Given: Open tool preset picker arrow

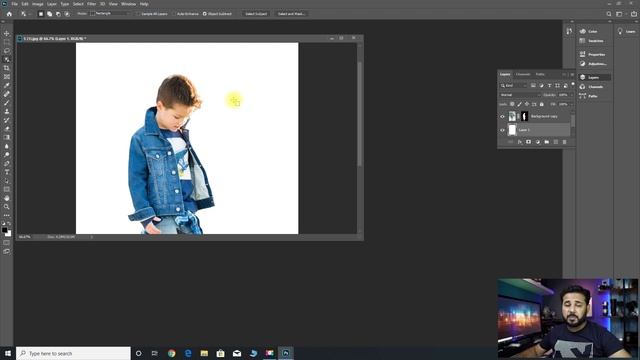Looking at the screenshot, I should pyautogui.click(x=29, y=14).
